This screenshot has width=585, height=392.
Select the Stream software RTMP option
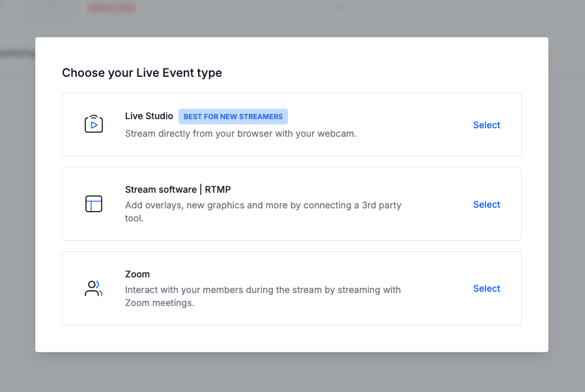pyautogui.click(x=486, y=204)
